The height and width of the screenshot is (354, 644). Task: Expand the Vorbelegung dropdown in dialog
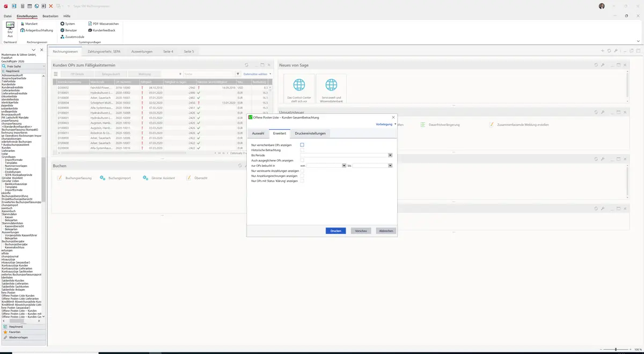coord(386,124)
